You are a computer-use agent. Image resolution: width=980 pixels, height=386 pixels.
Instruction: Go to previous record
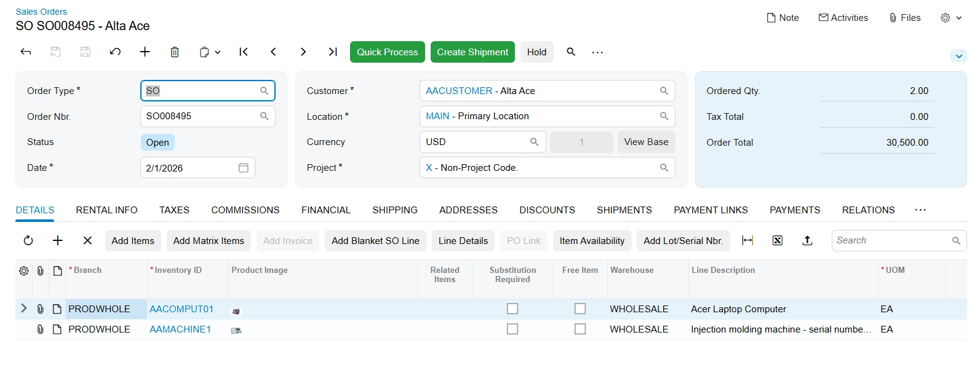[x=273, y=52]
